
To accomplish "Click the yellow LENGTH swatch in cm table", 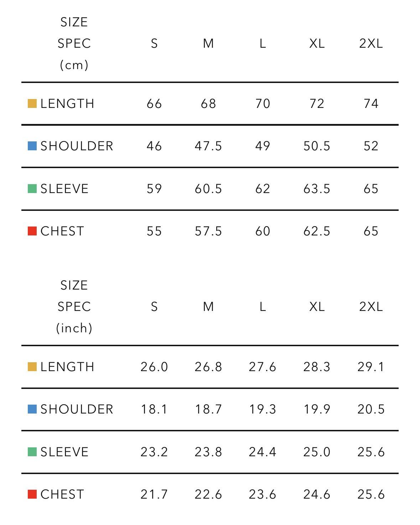I will [32, 104].
